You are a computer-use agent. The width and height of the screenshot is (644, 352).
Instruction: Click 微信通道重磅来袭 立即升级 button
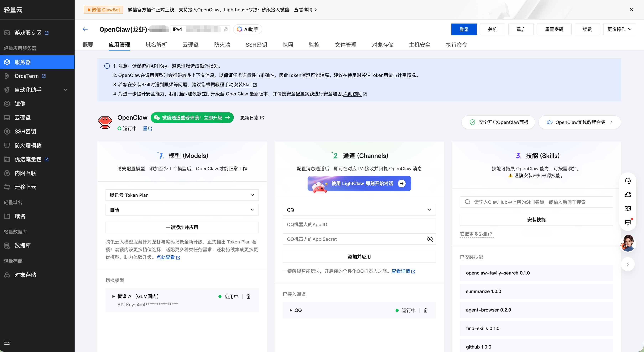(x=192, y=118)
